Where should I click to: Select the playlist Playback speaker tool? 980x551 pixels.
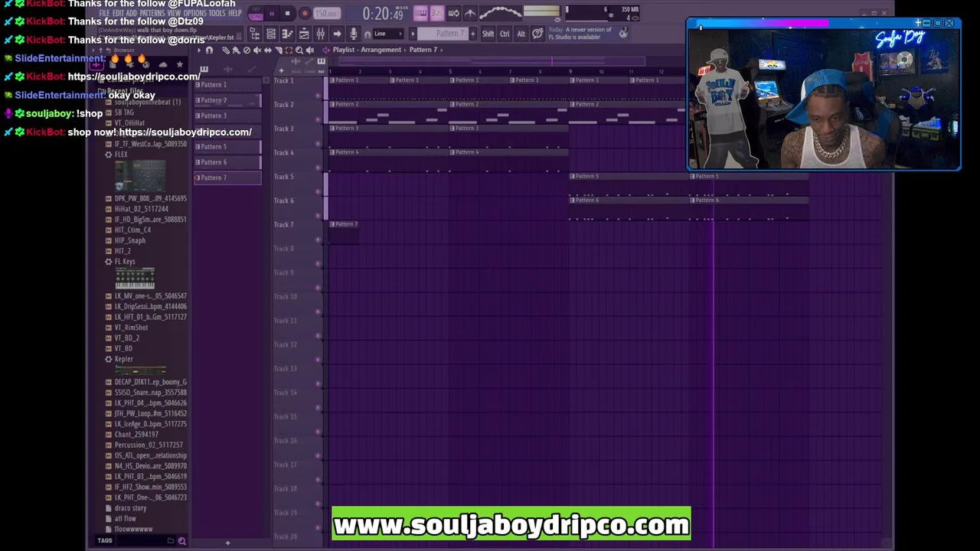310,51
